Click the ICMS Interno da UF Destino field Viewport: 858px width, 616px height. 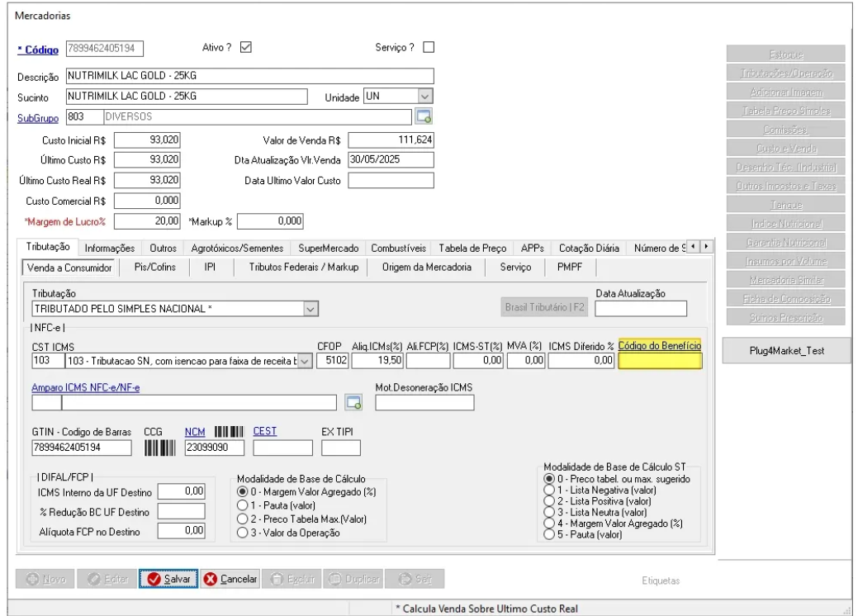tap(182, 492)
